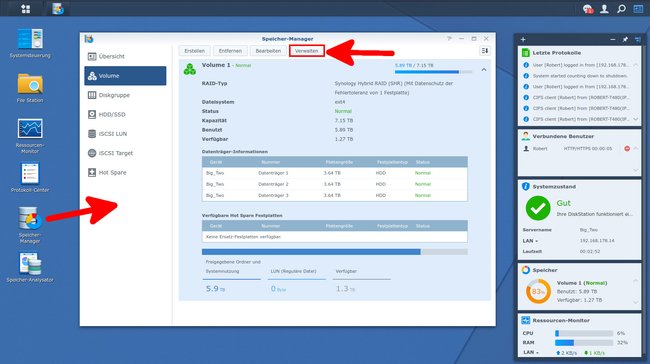Click the Ressourcen-Monitor widget icon
The width and height of the screenshot is (650, 364).
[x=526, y=320]
